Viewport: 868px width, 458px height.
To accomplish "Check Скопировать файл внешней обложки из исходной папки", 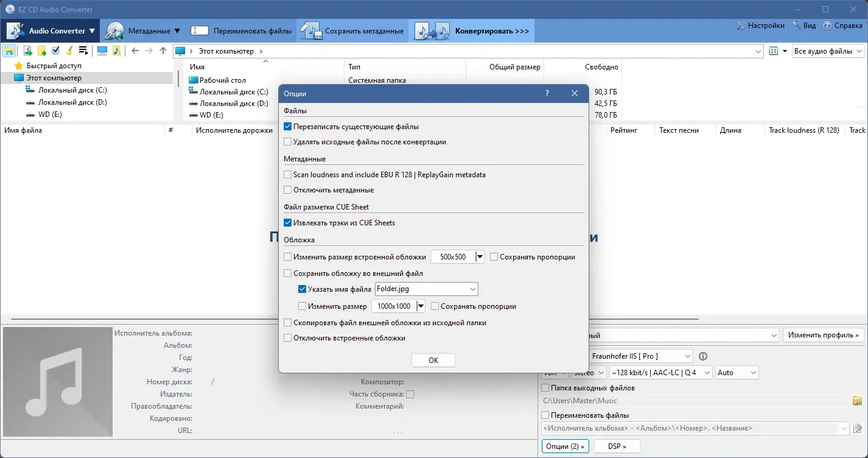I will (288, 323).
